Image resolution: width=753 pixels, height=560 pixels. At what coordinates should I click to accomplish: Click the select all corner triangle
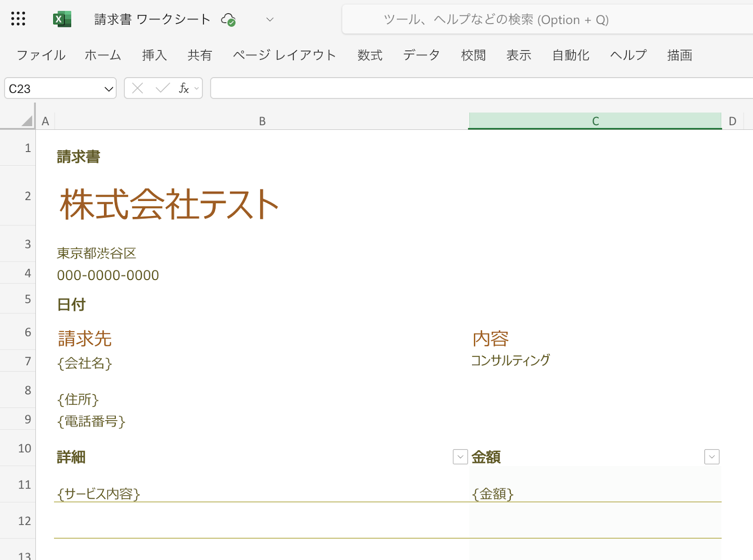tap(27, 121)
